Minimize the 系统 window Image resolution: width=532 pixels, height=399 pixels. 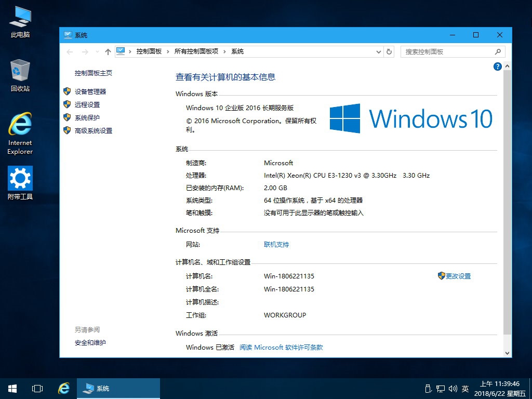[453, 35]
